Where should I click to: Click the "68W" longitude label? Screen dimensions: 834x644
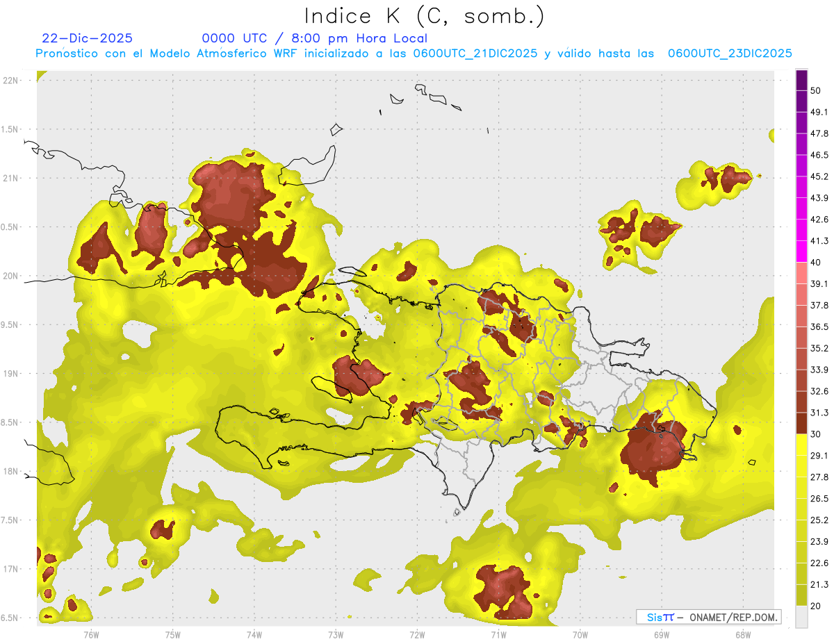point(743,634)
